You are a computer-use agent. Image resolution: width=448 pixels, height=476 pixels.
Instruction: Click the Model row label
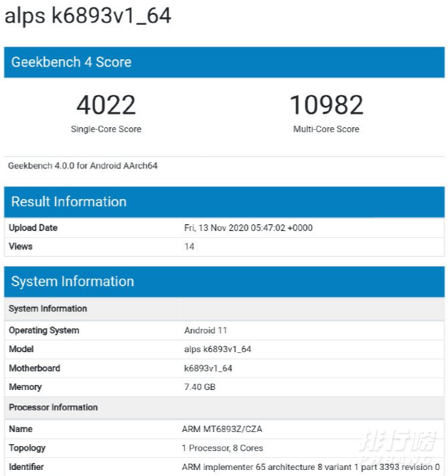[x=21, y=349]
